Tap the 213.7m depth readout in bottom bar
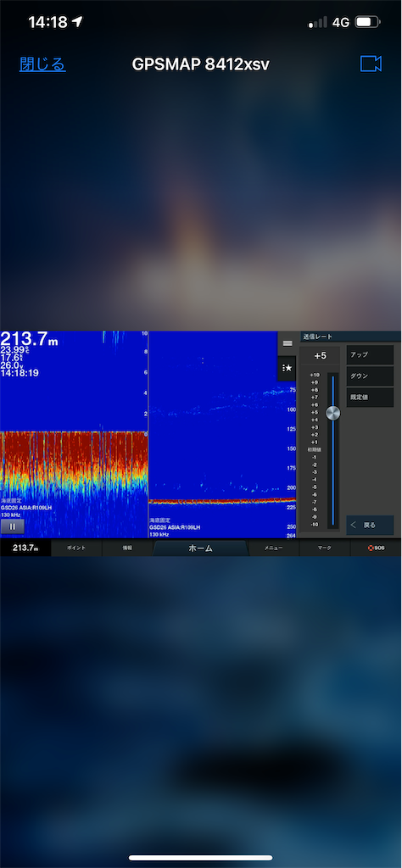 pyautogui.click(x=25, y=548)
